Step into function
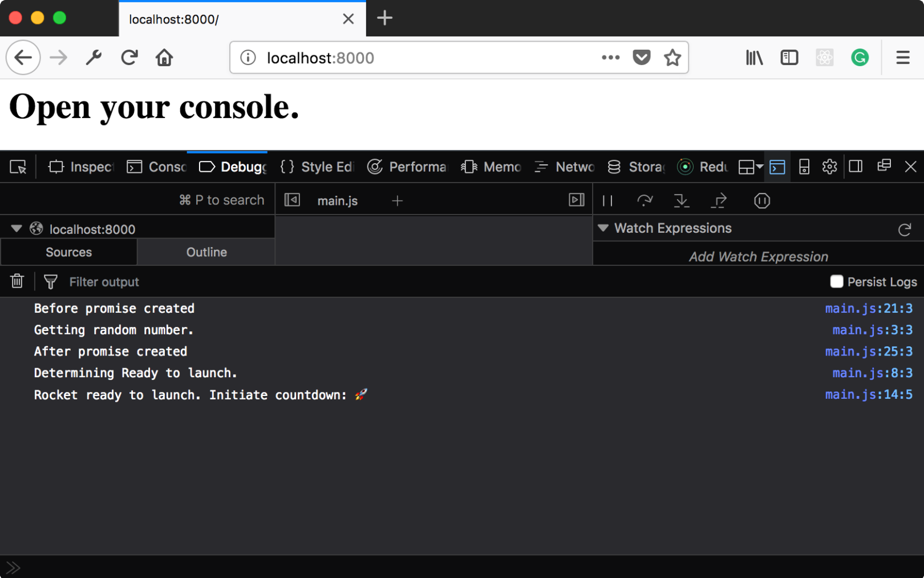The width and height of the screenshot is (924, 578). (x=682, y=201)
